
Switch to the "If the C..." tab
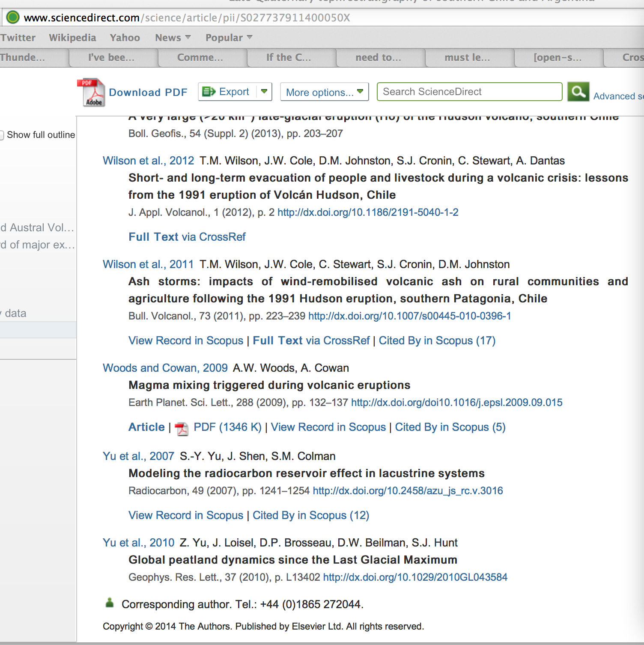point(289,57)
